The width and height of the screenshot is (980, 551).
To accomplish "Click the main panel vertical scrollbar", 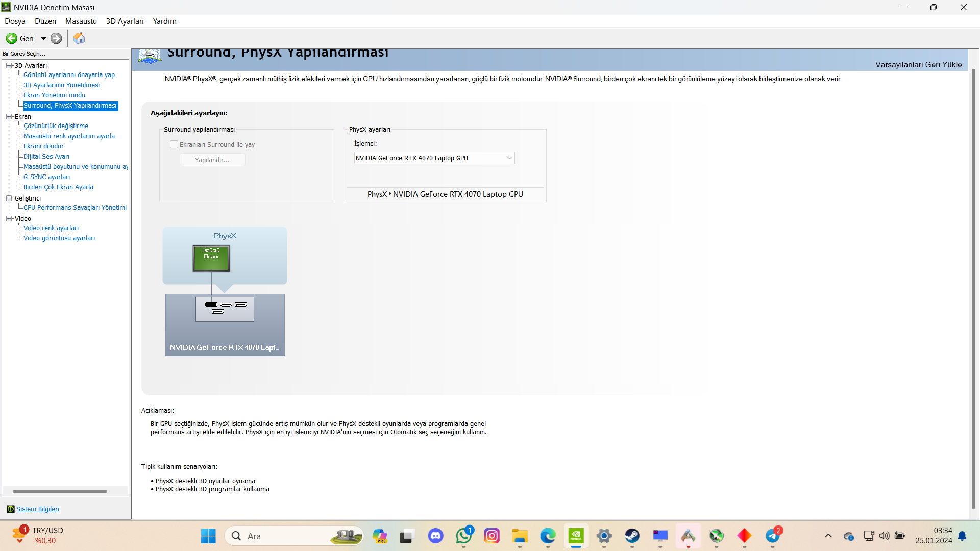I will tap(973, 288).
